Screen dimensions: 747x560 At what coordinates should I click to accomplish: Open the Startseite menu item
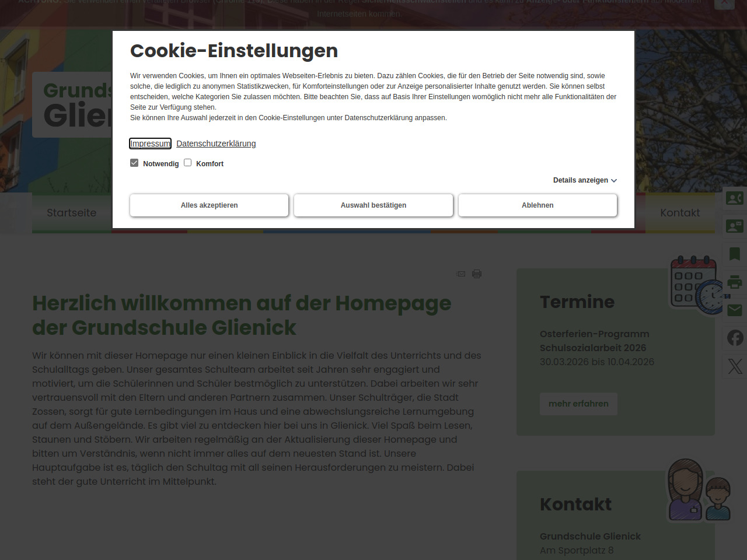[72, 213]
